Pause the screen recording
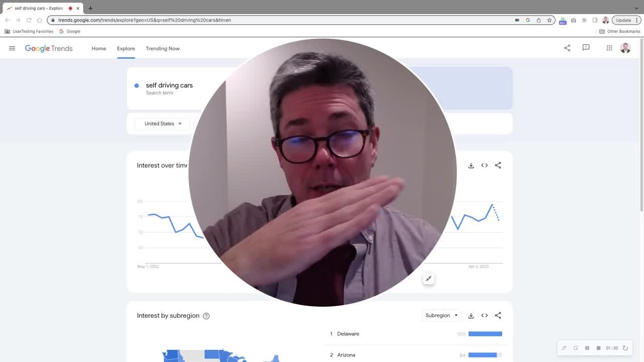 [x=587, y=348]
